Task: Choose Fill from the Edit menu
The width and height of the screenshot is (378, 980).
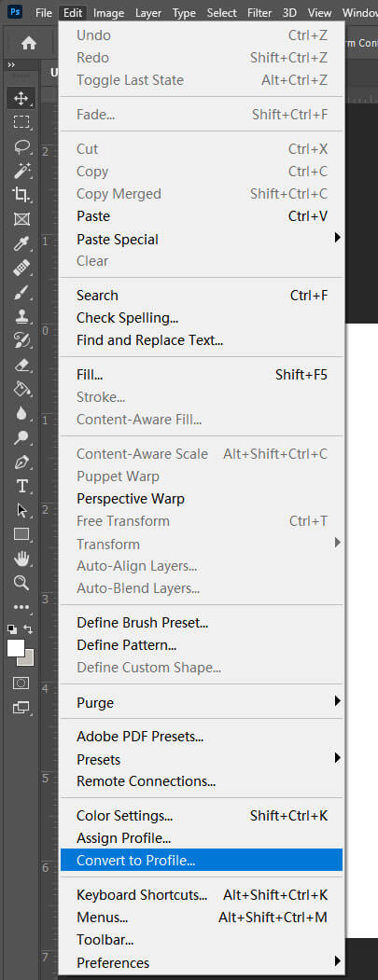Action: [x=202, y=374]
